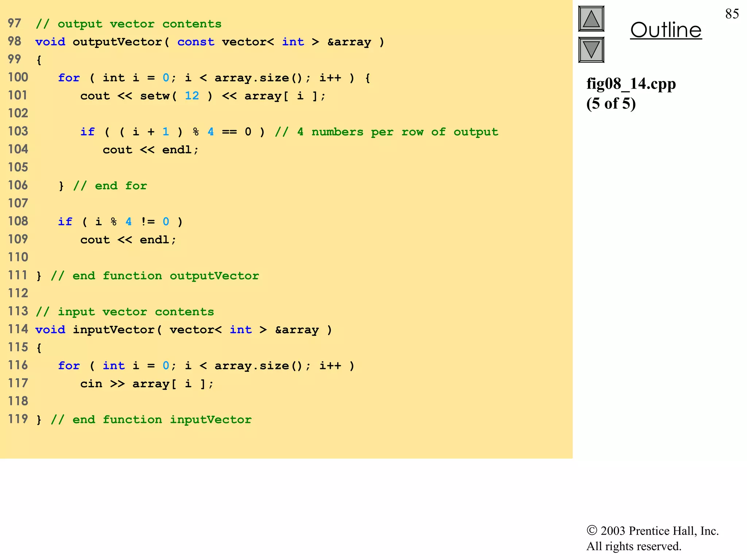
Task: Click 'cin >> array[ i ];' line
Action: [147, 384]
